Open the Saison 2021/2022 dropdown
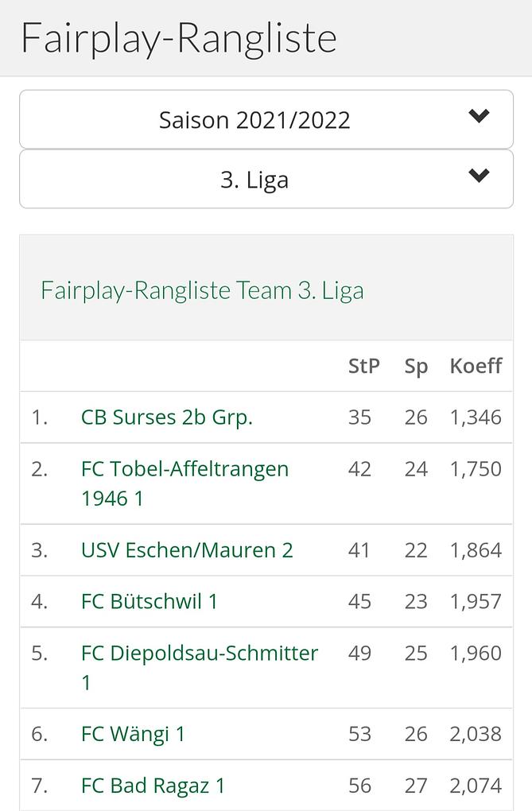 (254, 120)
